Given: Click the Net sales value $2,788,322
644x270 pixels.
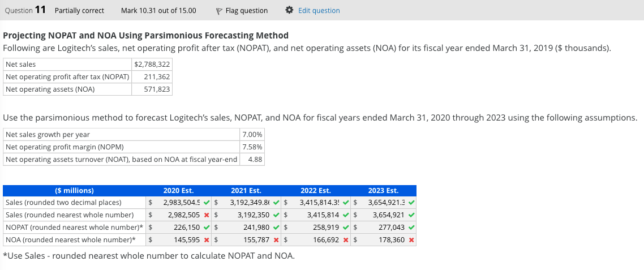Looking at the screenshot, I should point(152,64).
